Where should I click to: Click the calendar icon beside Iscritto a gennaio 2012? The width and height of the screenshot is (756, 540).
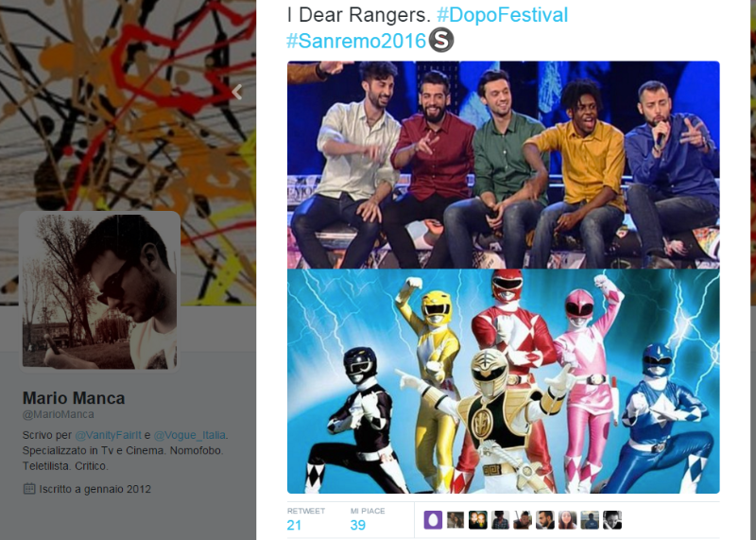coord(29,488)
